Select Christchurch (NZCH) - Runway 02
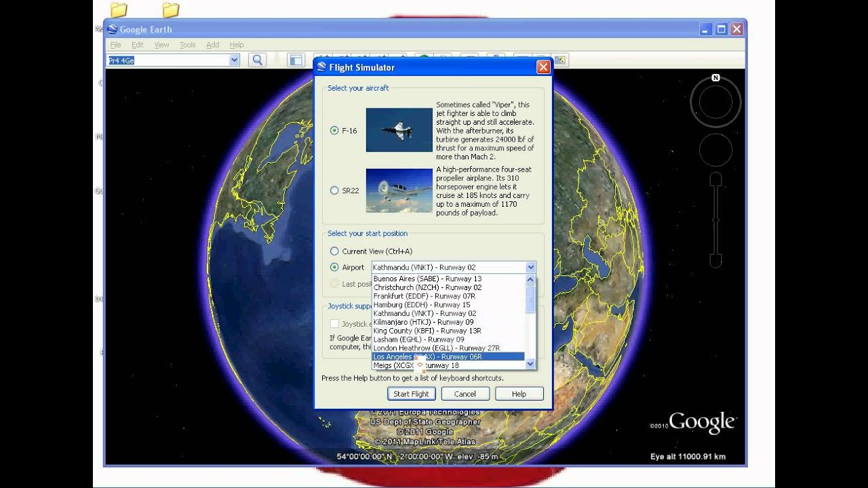 click(x=448, y=287)
